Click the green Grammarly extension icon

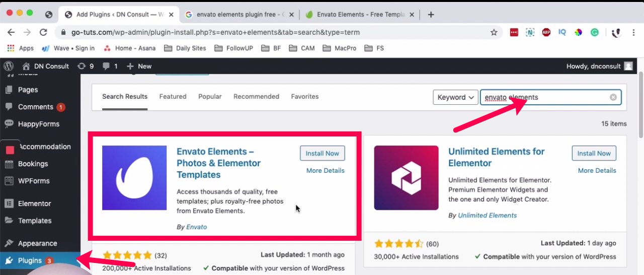(x=595, y=32)
